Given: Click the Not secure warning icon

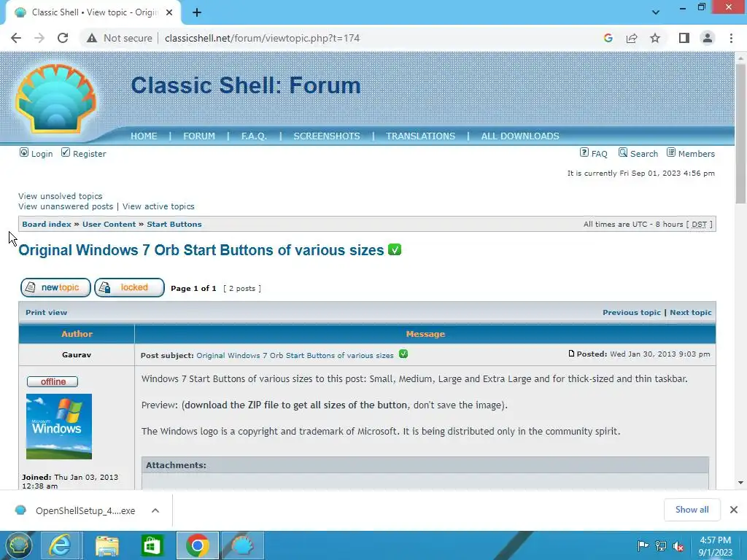Looking at the screenshot, I should click(x=92, y=38).
